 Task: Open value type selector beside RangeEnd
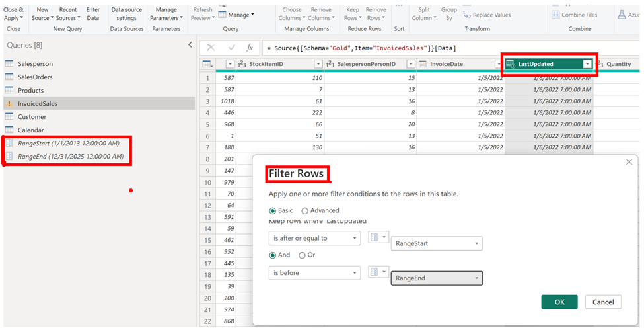click(378, 272)
